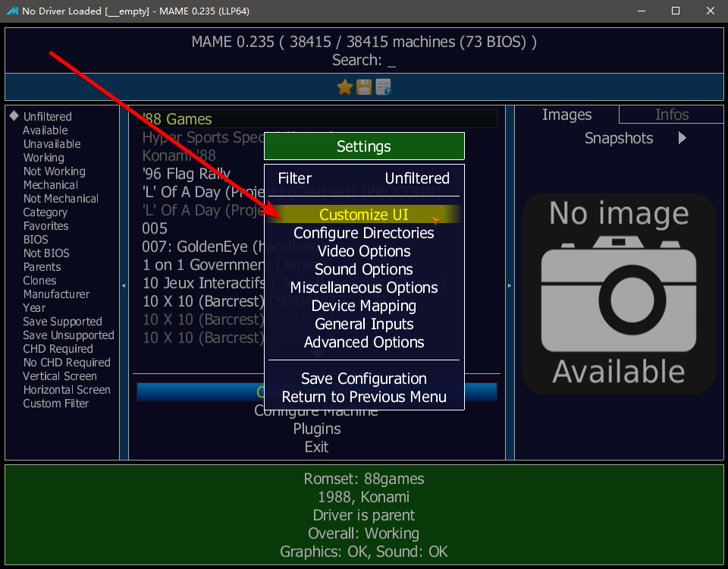Collapse the left filter panel arrow
728x569 pixels.
click(124, 285)
